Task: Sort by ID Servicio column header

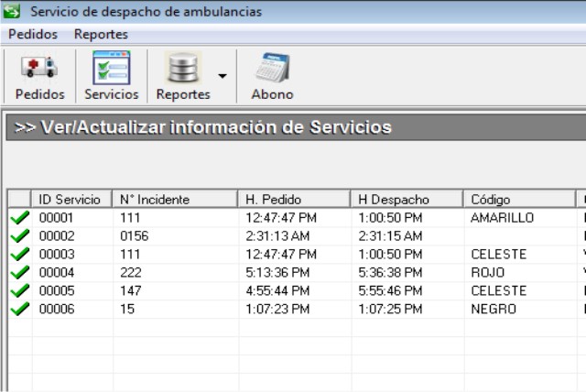Action: point(71,199)
